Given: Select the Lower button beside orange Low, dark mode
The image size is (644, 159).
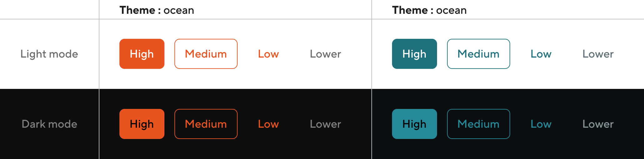Looking at the screenshot, I should 325,124.
